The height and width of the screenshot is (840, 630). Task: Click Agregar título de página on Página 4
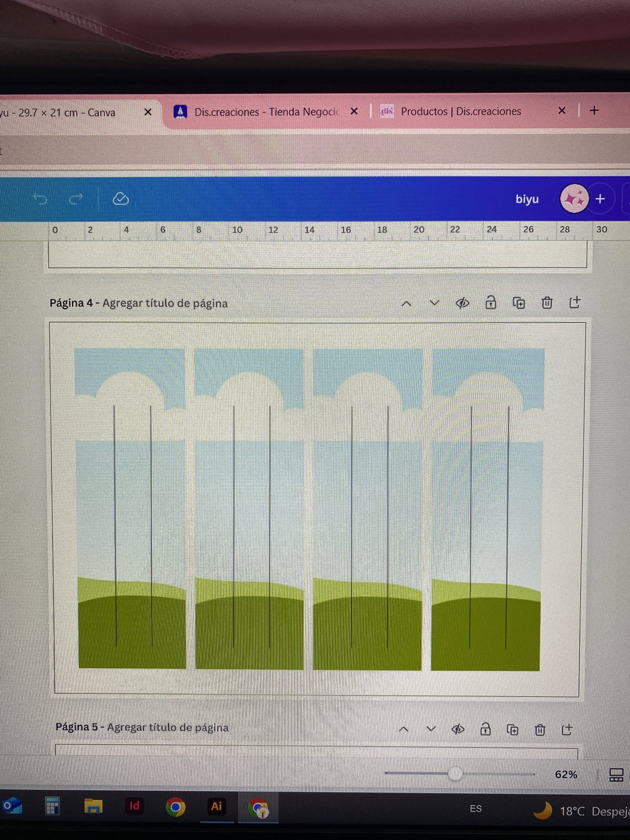click(x=165, y=303)
